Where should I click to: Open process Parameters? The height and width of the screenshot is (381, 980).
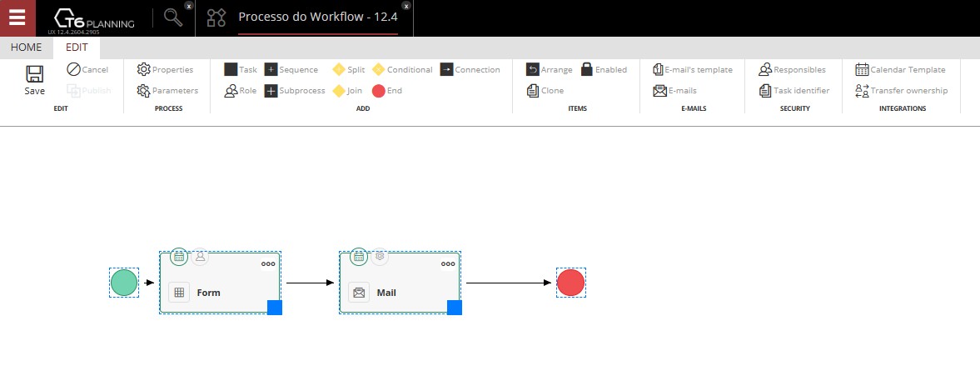(167, 91)
